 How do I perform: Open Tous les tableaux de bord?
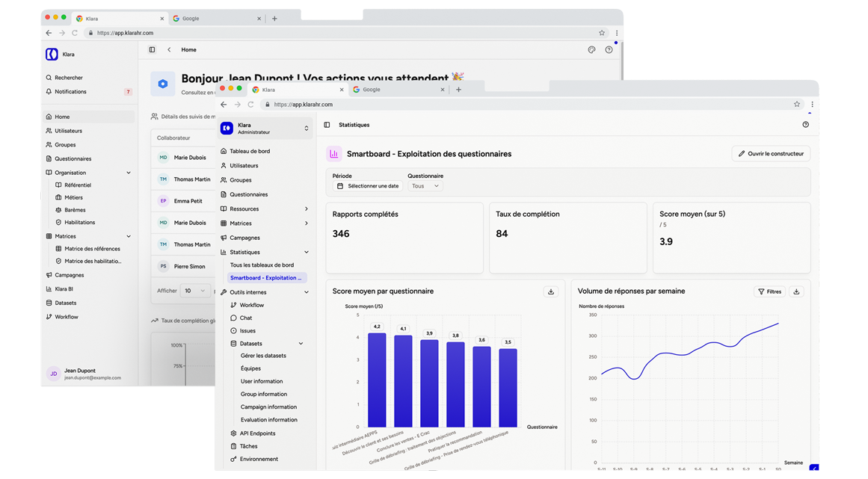click(x=262, y=265)
